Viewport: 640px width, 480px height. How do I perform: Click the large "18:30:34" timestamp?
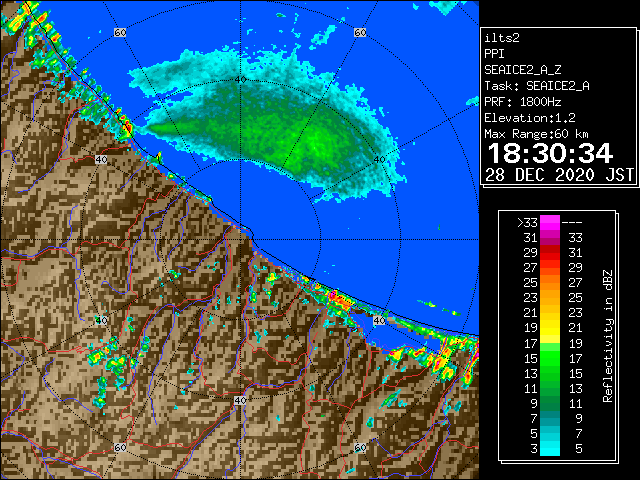click(x=550, y=153)
